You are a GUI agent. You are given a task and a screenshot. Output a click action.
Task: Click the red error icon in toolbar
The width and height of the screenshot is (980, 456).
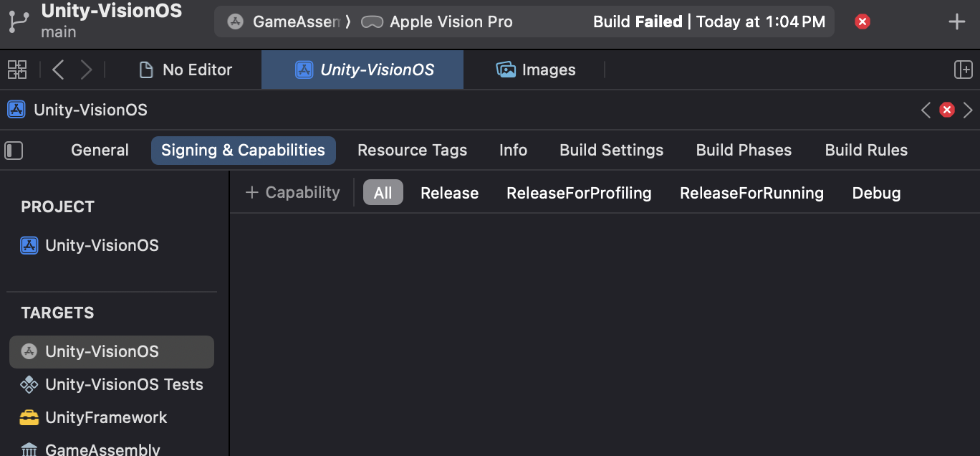[863, 22]
